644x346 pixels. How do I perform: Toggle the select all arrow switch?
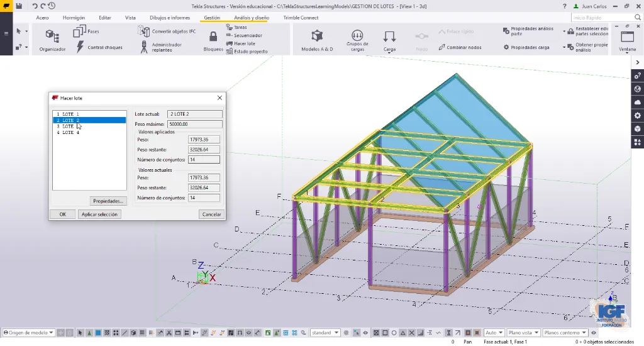80,333
